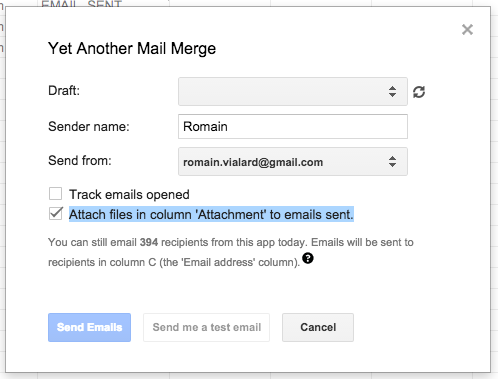Cancel the mail merge dialog

318,327
